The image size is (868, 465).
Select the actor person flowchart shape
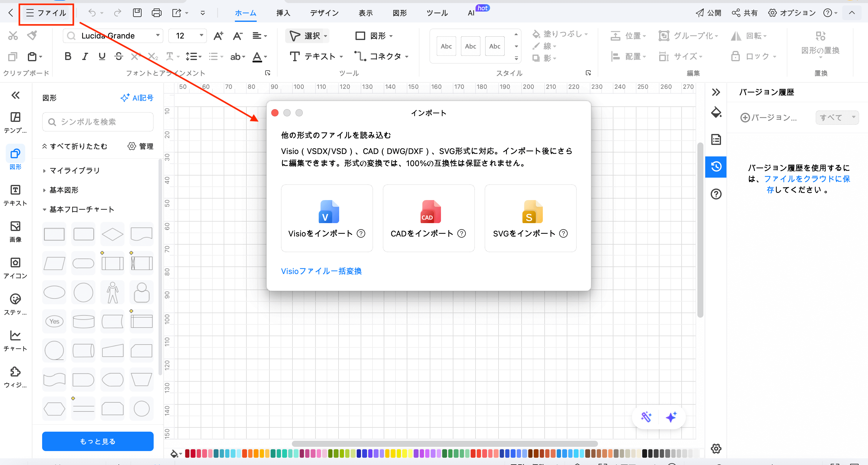[112, 293]
